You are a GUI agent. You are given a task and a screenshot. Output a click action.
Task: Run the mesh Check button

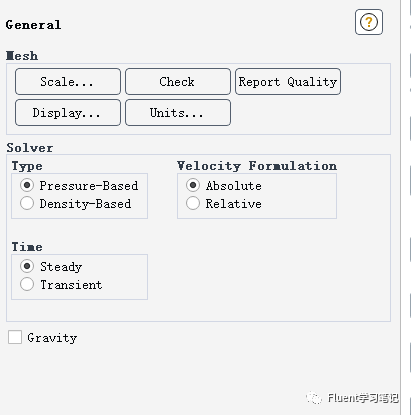click(178, 82)
